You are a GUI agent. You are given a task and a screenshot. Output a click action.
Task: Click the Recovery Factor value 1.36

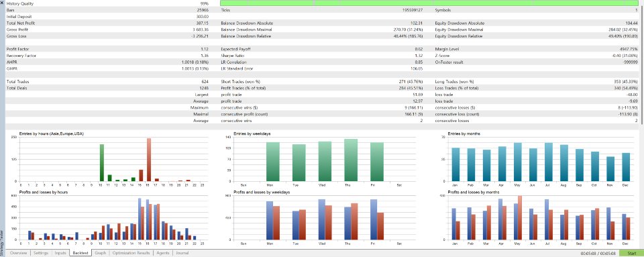[x=205, y=56]
